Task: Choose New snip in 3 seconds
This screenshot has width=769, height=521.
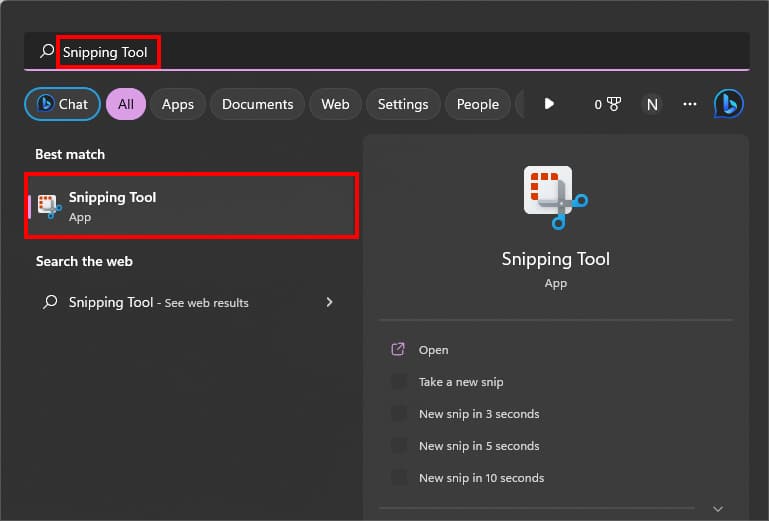Action: point(479,414)
